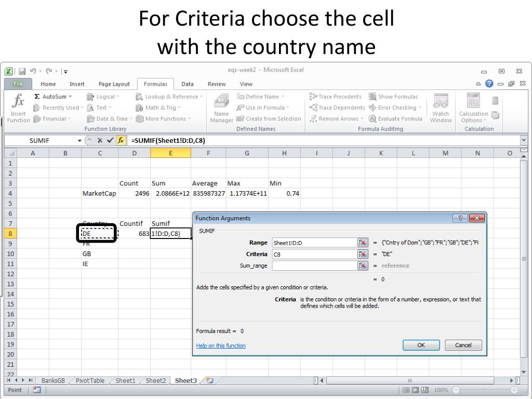Click Create from Selection
Image resolution: width=532 pixels, height=399 pixels.
click(x=269, y=119)
